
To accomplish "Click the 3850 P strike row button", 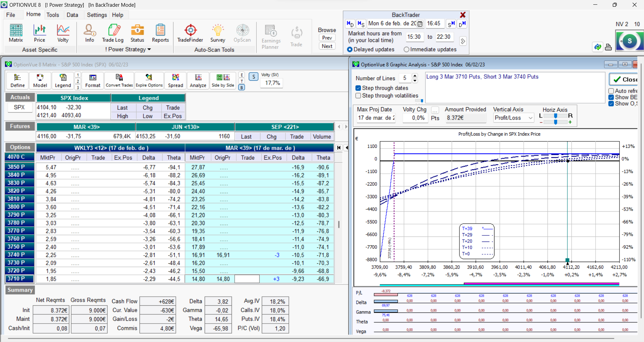I will click(x=20, y=167).
